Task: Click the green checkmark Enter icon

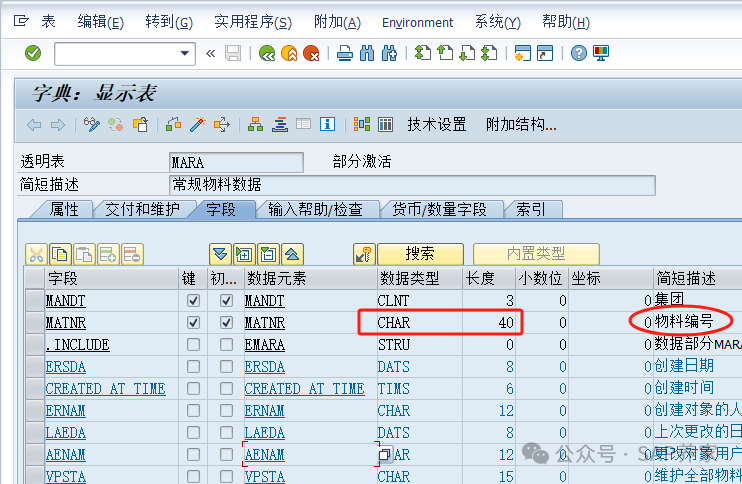Action: [x=33, y=53]
